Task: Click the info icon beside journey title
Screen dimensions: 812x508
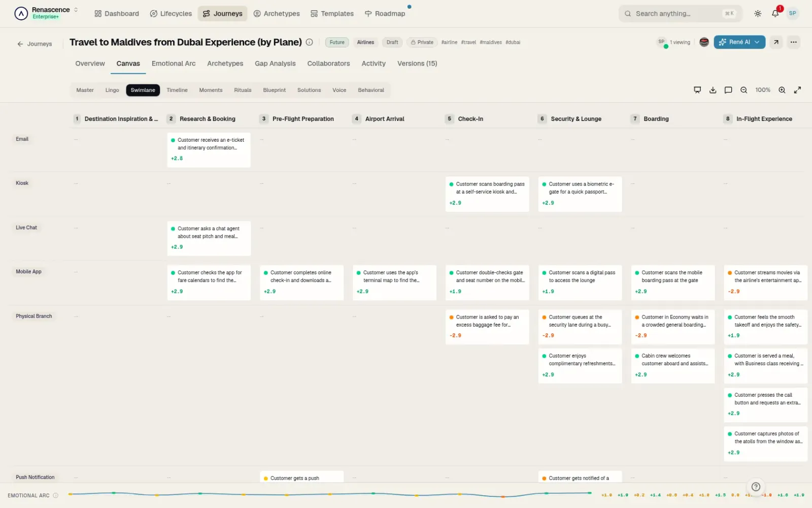Action: [309, 42]
